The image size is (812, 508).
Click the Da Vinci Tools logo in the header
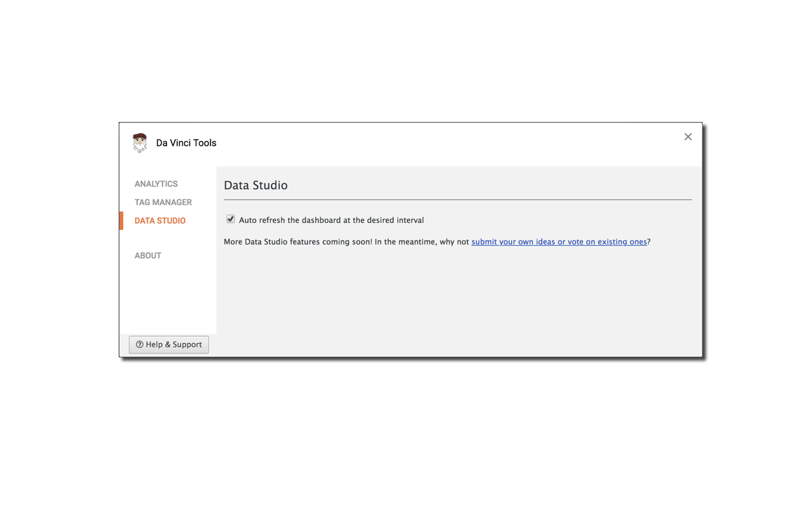pos(140,142)
